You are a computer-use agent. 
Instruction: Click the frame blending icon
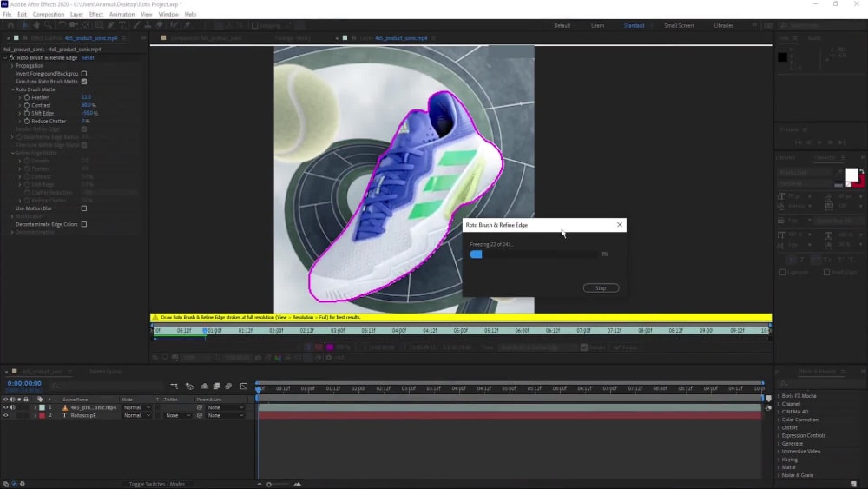[x=216, y=386]
